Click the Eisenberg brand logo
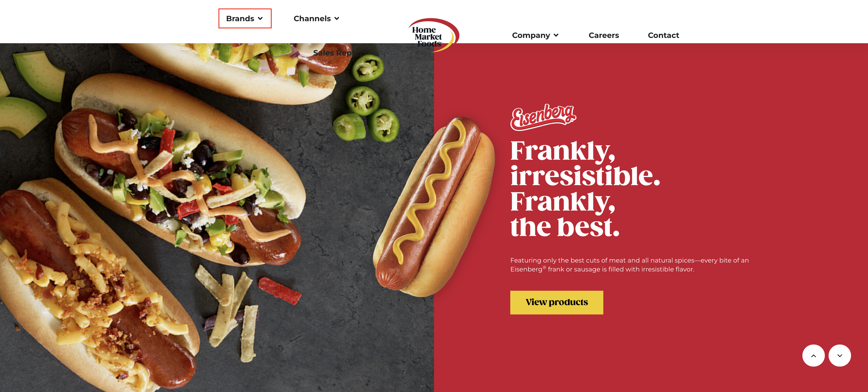 point(543,117)
